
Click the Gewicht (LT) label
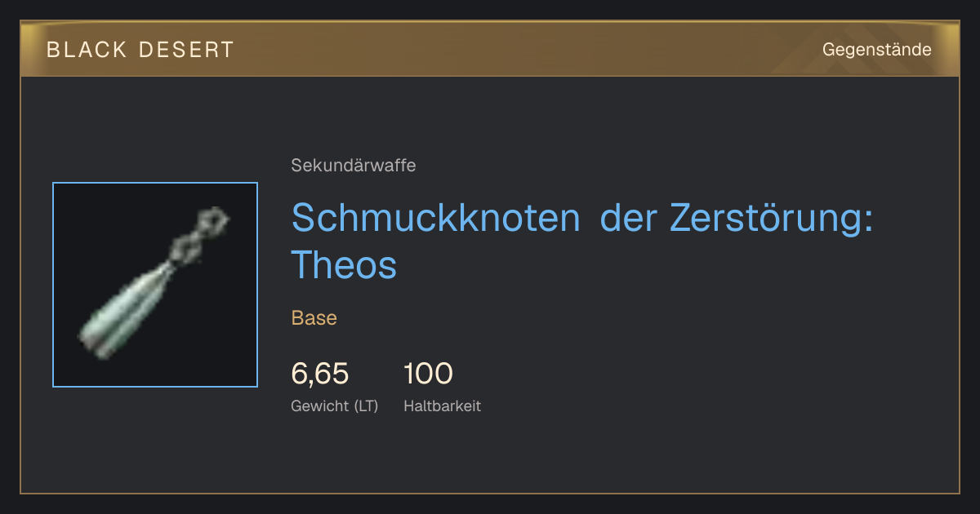(335, 405)
